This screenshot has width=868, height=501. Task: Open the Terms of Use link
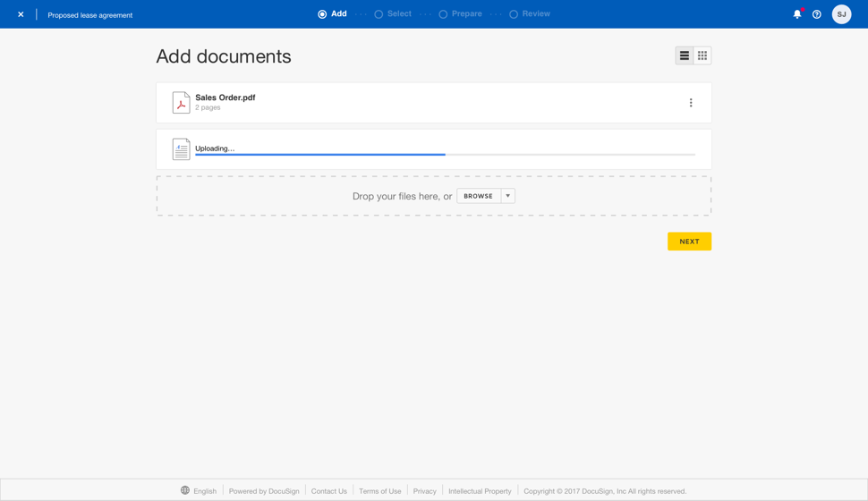click(x=379, y=491)
